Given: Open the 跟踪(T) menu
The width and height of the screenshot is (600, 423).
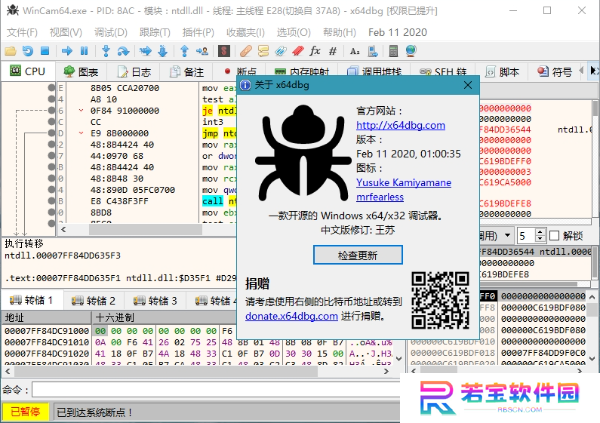Looking at the screenshot, I should tap(155, 33).
